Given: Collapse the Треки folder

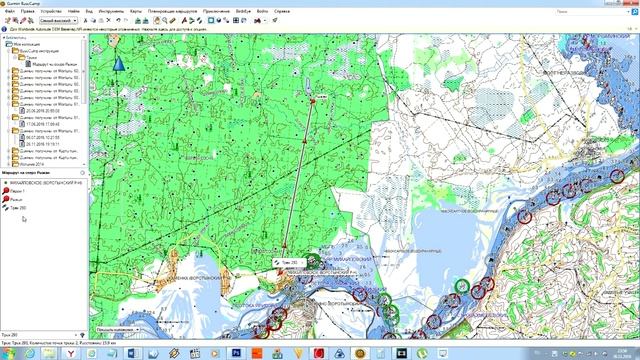Looking at the screenshot, I should pyautogui.click(x=15, y=58).
